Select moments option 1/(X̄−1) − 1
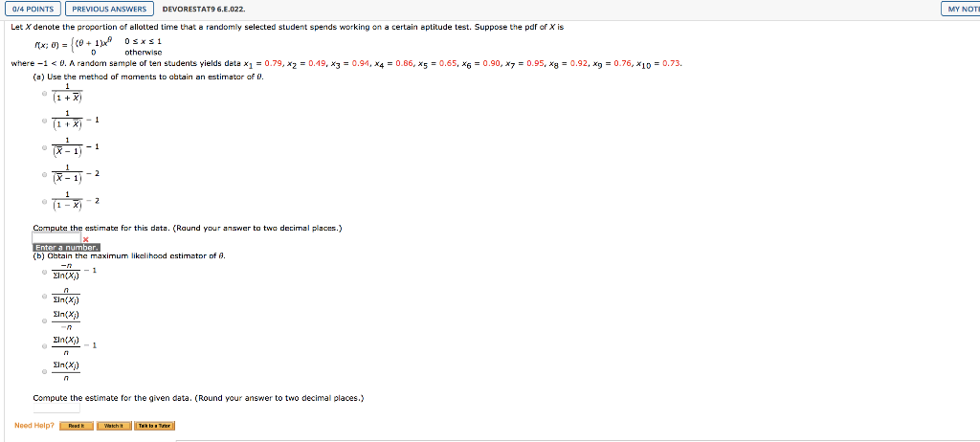 pos(44,147)
